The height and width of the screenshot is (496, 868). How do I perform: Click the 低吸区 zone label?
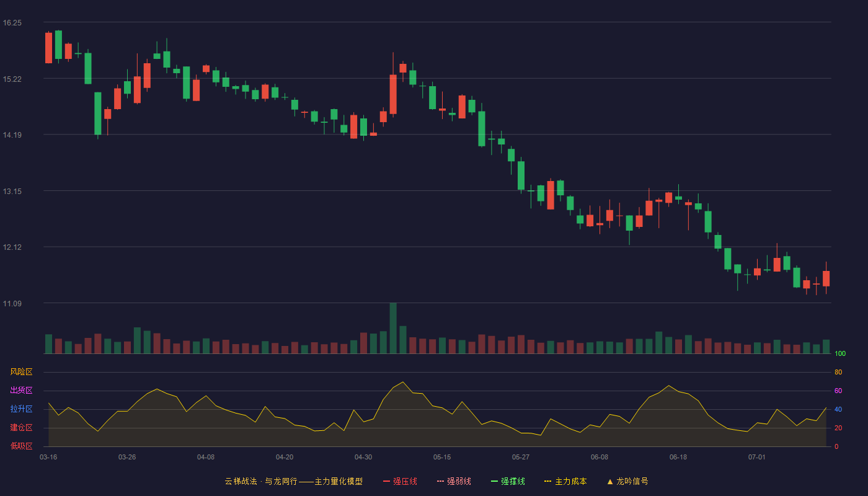pos(21,446)
